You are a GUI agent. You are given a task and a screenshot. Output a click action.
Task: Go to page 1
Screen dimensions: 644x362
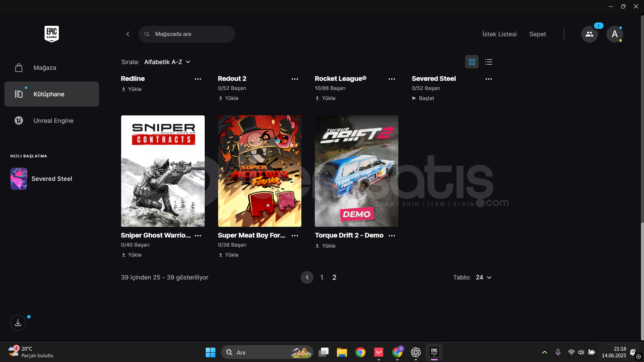pyautogui.click(x=322, y=277)
